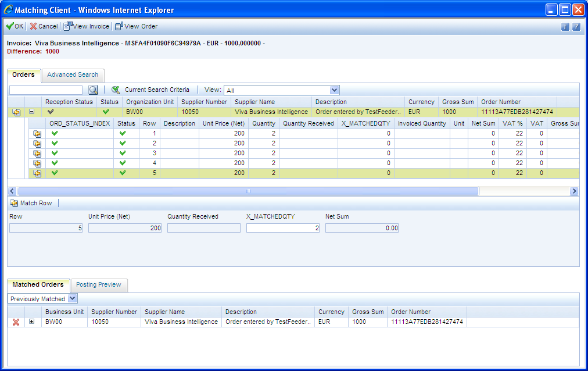The image size is (588, 371).
Task: Select 'Viva Business Intelligence' cell in Orders
Action: tap(271, 112)
